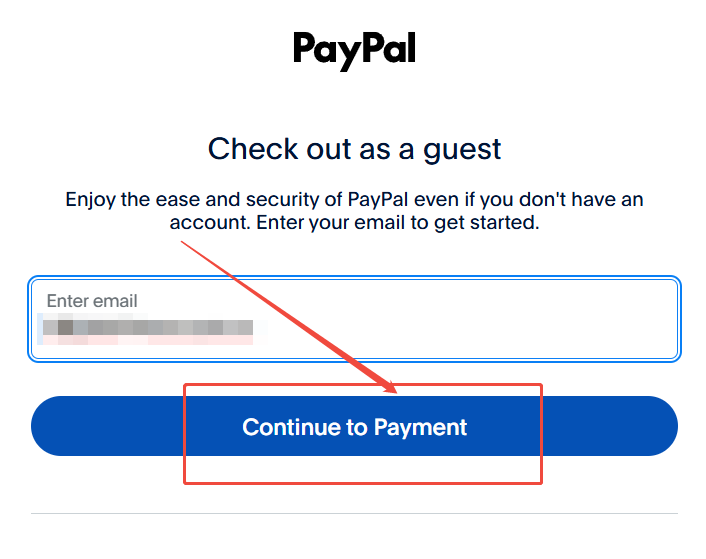Click the red highlight rectangle's bottom edge
Screen dimensions: 706x559
pyautogui.click(x=362, y=483)
